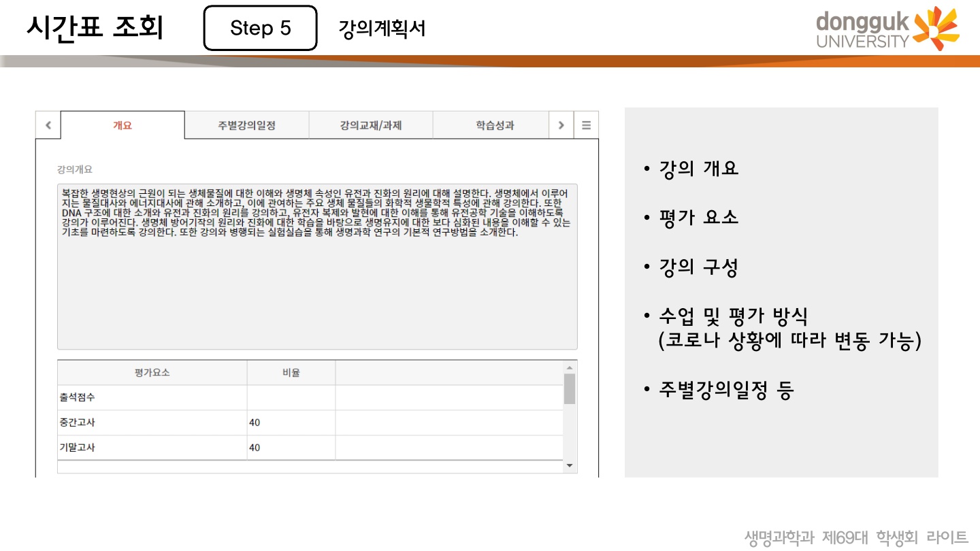Click the 시간표 조회 slide title
980x551 pixels.
coord(95,27)
